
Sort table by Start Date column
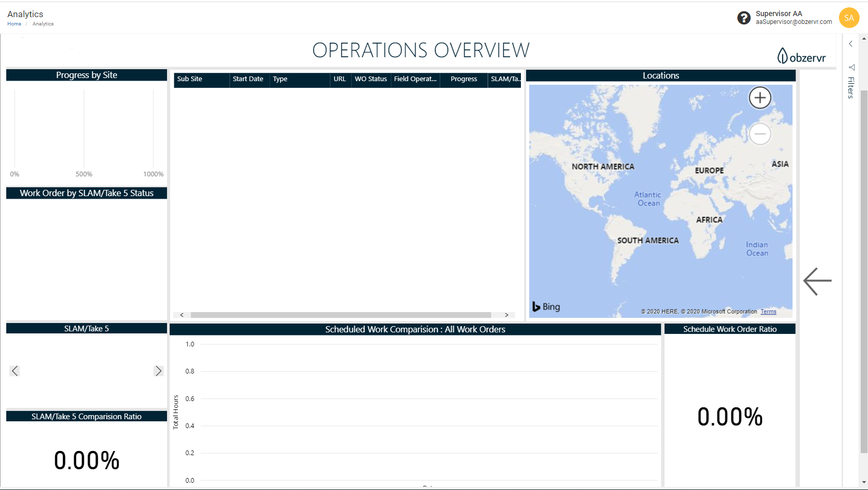click(x=249, y=79)
